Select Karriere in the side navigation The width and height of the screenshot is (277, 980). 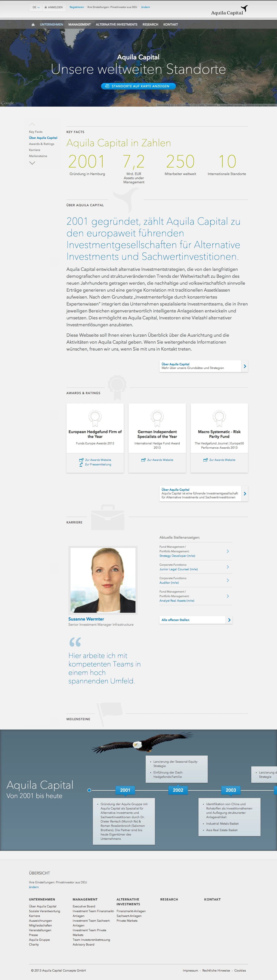pyautogui.click(x=35, y=150)
